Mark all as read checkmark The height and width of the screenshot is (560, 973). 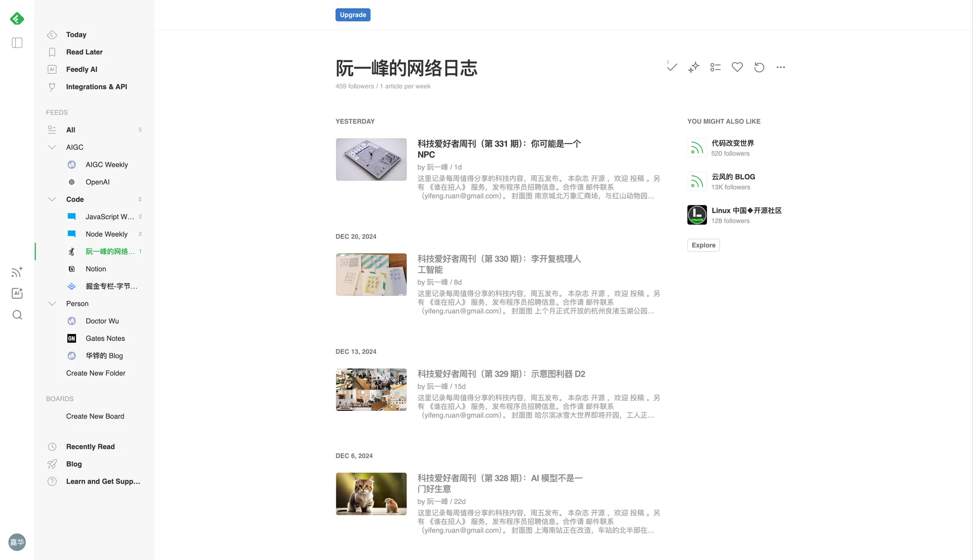coord(672,67)
